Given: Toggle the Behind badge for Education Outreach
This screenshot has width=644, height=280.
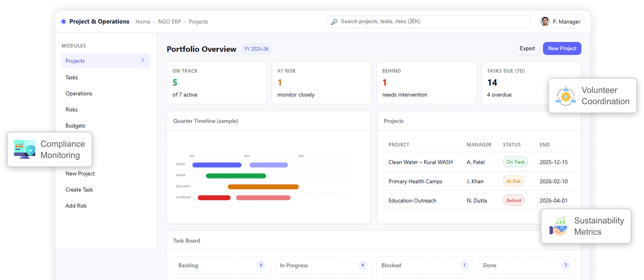Looking at the screenshot, I should [514, 200].
